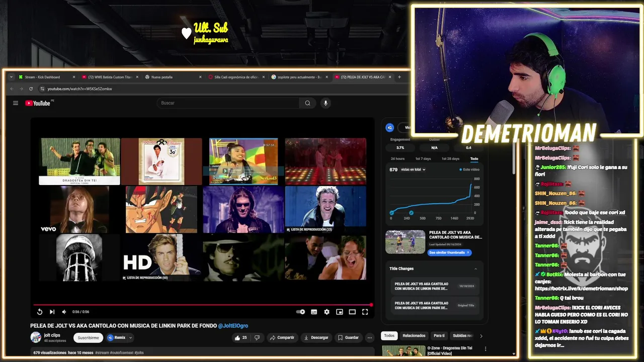Select the Para ti filter chip
Screen dimensions: 644x362
[439, 336]
